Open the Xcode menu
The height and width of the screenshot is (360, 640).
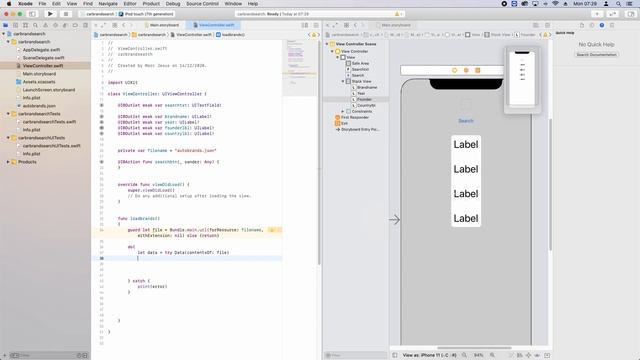[x=25, y=4]
